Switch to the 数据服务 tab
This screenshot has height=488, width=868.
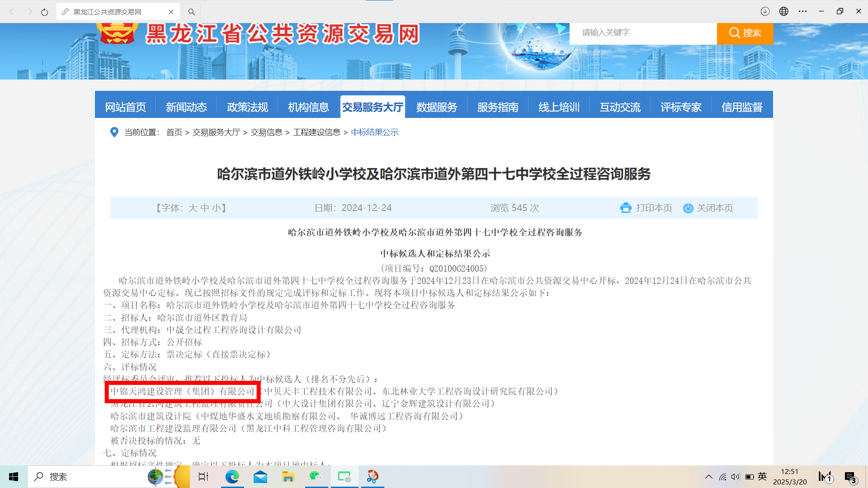coord(436,107)
